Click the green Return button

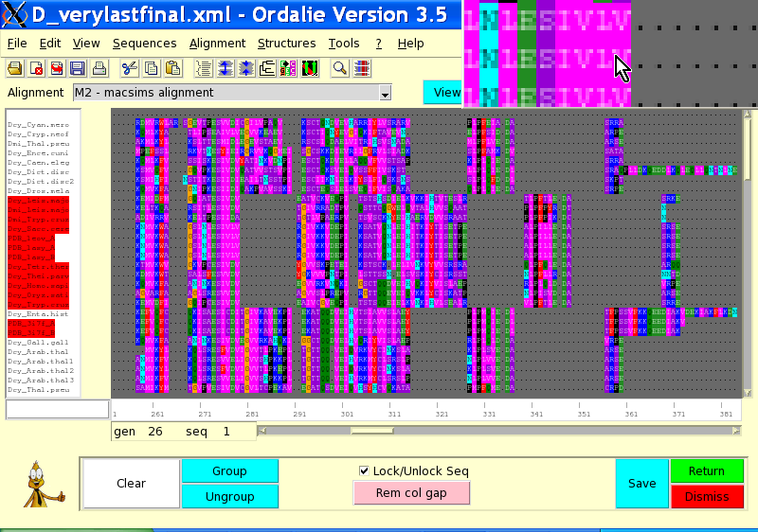tap(706, 470)
